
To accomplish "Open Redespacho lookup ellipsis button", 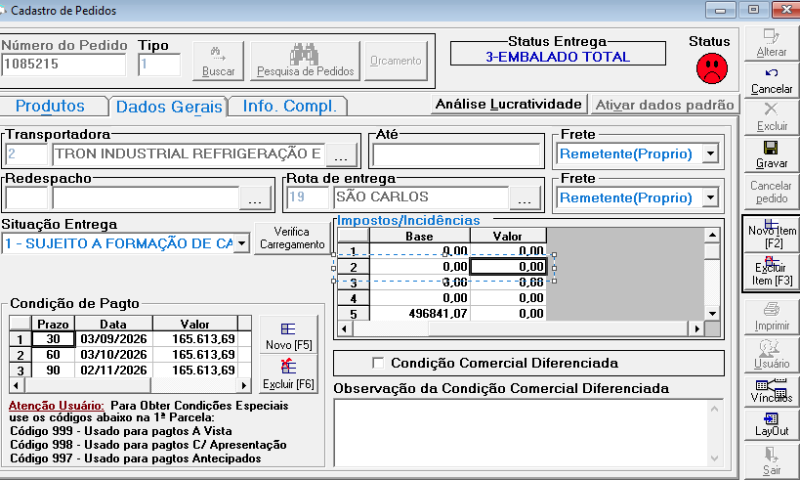I will [255, 197].
